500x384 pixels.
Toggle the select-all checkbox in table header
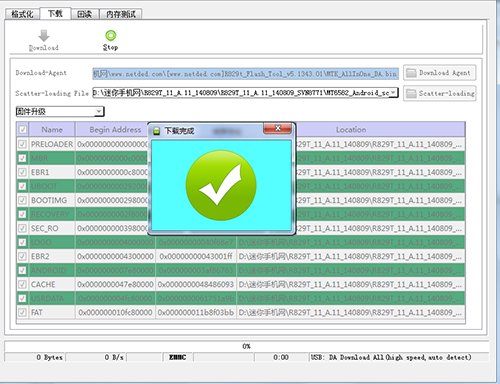coord(23,129)
